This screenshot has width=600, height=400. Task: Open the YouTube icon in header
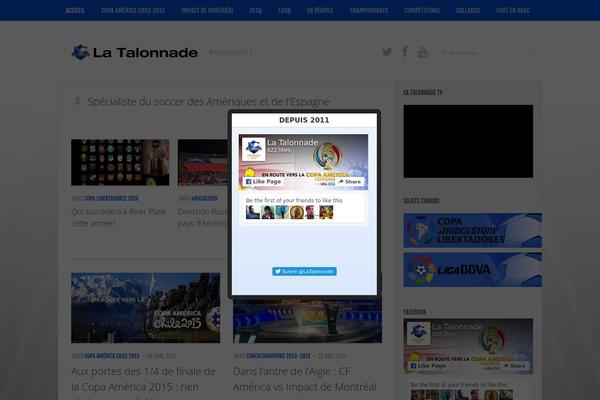[422, 52]
